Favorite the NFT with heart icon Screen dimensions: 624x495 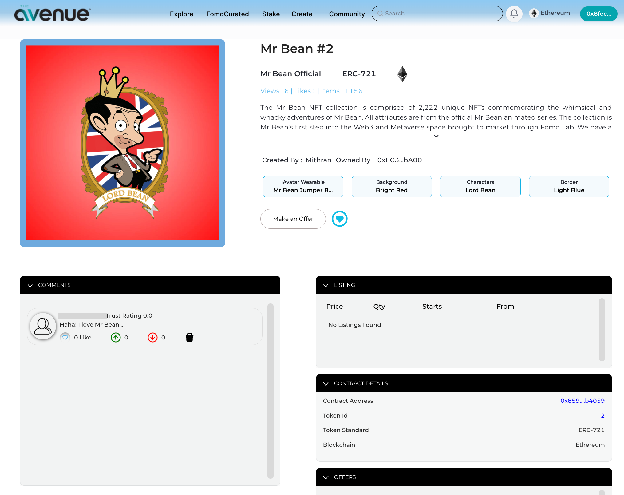coord(340,218)
